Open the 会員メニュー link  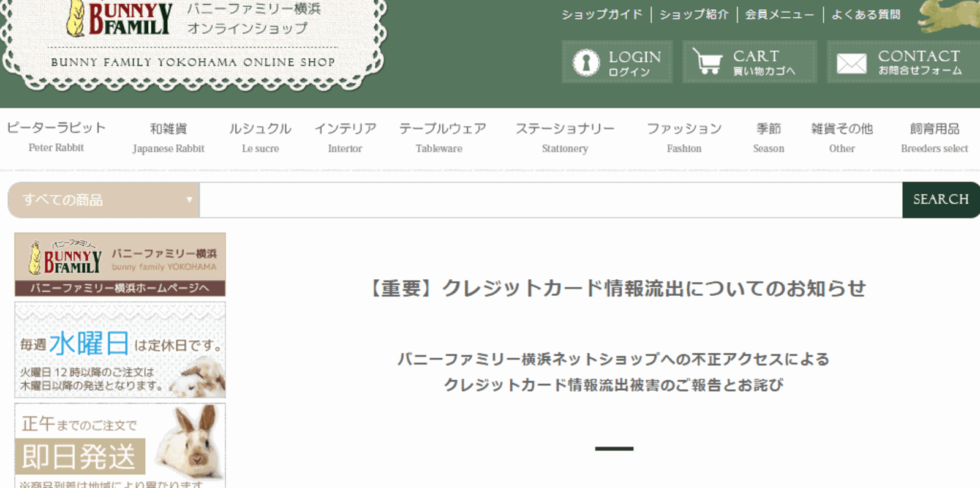pyautogui.click(x=779, y=14)
